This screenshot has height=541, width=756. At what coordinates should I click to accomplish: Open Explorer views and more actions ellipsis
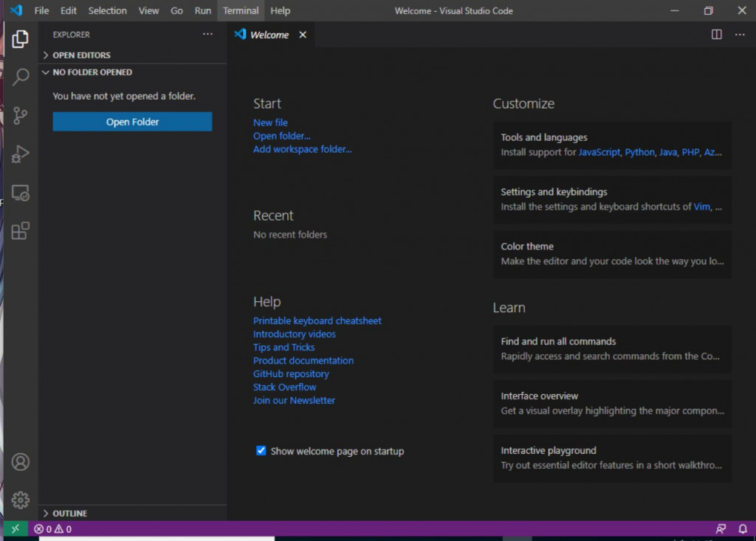[207, 34]
